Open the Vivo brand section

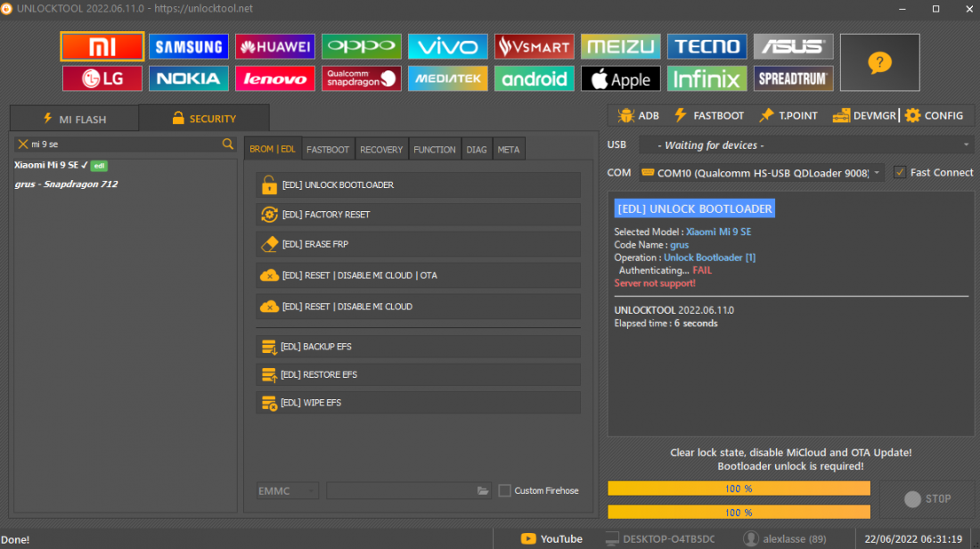pyautogui.click(x=447, y=46)
